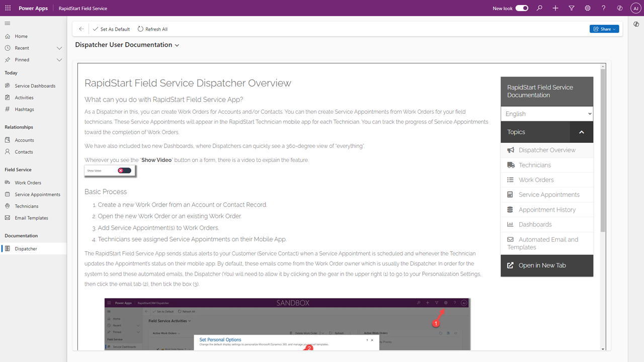Open the Copilot side pane icon
The height and width of the screenshot is (362, 644).
click(x=636, y=24)
